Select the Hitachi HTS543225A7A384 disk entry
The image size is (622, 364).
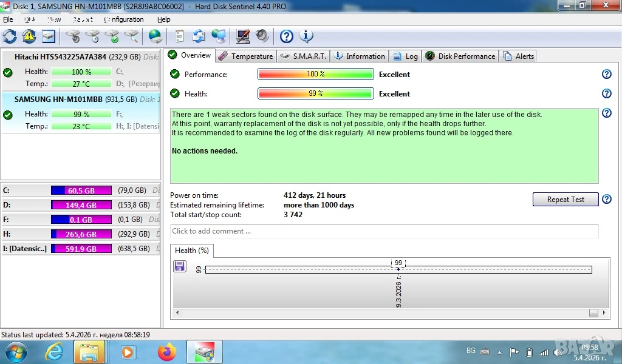(60, 57)
